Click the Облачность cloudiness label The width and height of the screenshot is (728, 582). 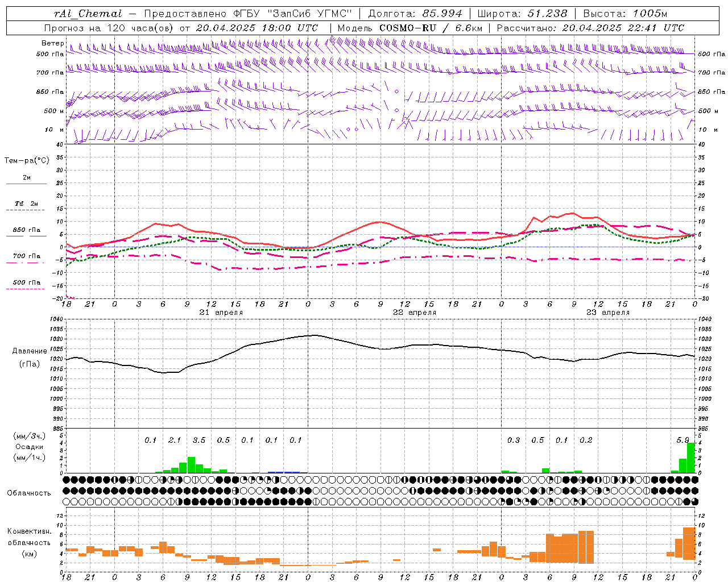pyautogui.click(x=29, y=493)
